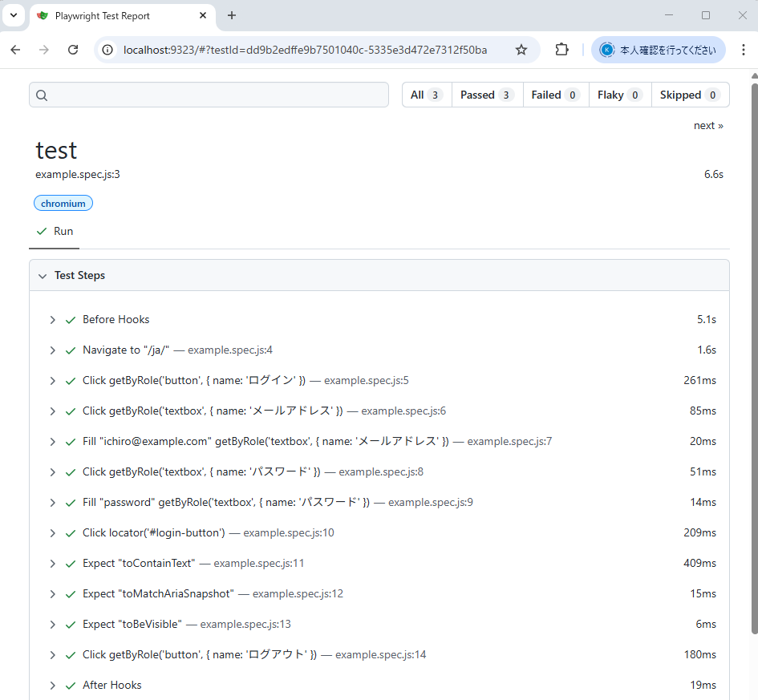Expand the Click ログイン button step

pyautogui.click(x=53, y=381)
